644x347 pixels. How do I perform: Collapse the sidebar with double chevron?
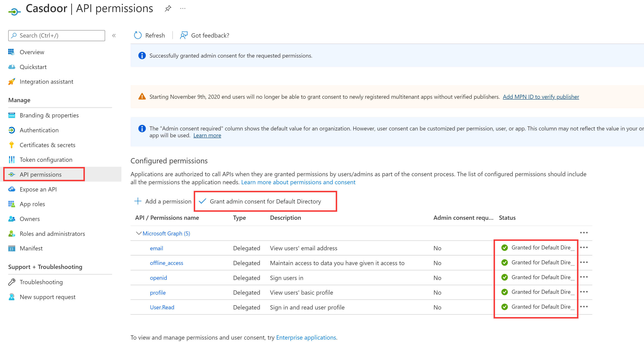coord(114,36)
